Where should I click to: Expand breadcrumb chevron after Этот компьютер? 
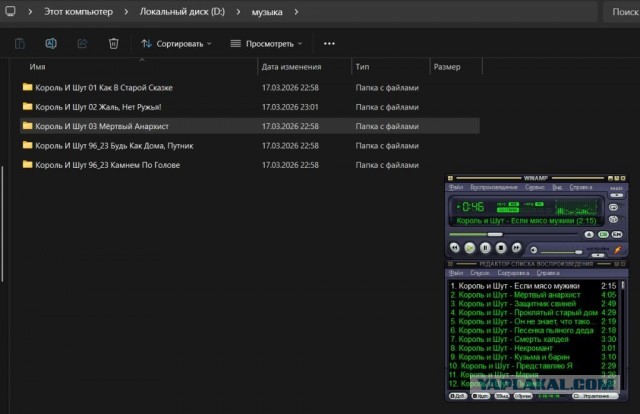pyautogui.click(x=124, y=12)
